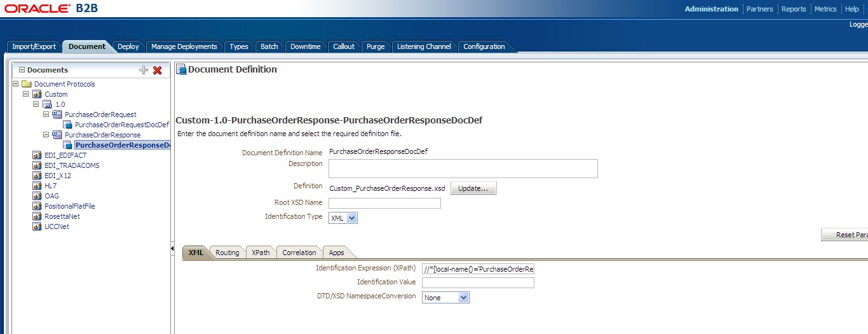The image size is (868, 334).
Task: Click the Custom protocol icon
Action: [36, 94]
